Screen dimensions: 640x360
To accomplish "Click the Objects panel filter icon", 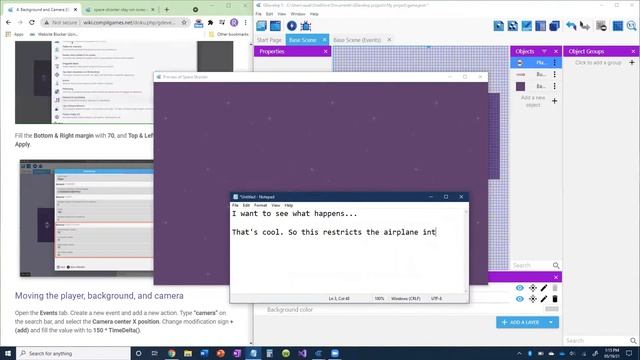I will coord(544,51).
